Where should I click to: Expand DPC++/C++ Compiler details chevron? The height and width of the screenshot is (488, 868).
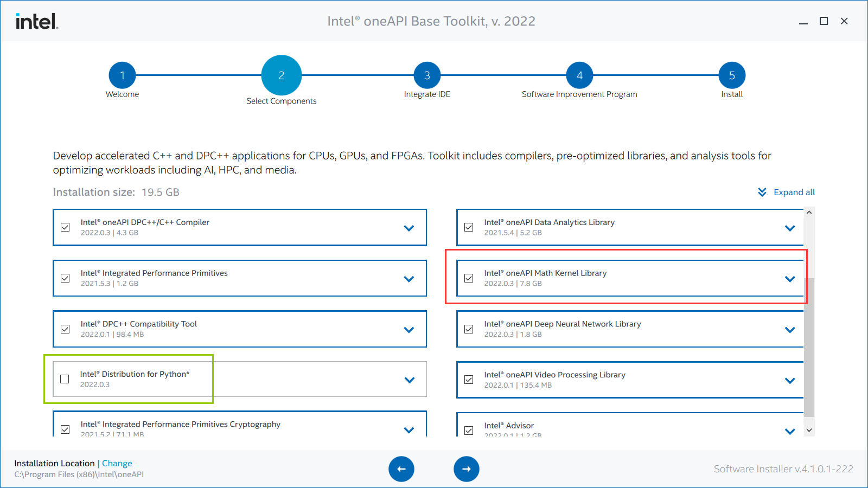pos(409,228)
